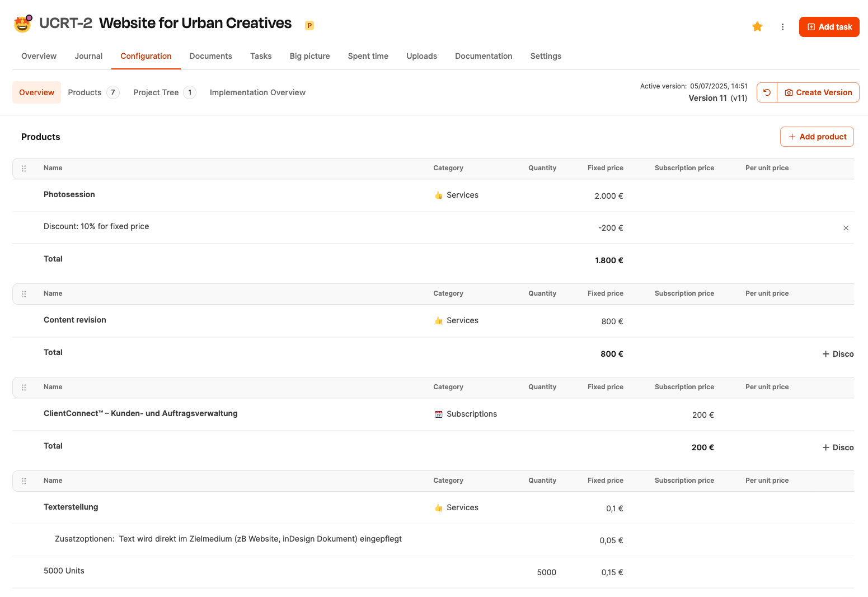This screenshot has width=868, height=597.
Task: Open the three-dot more options menu
Action: pyautogui.click(x=782, y=27)
